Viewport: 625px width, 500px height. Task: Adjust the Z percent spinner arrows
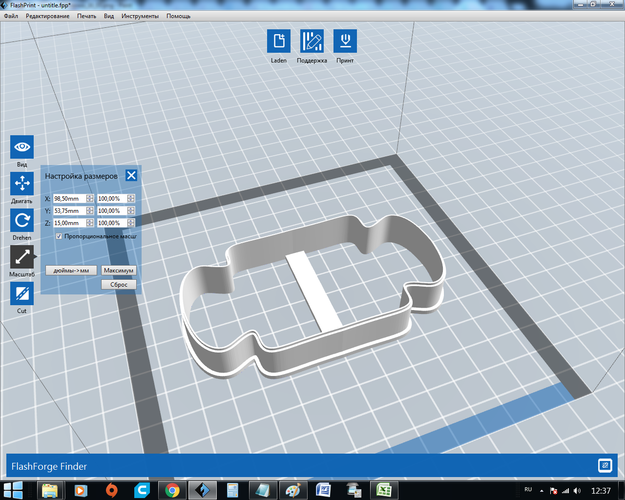[x=131, y=223]
